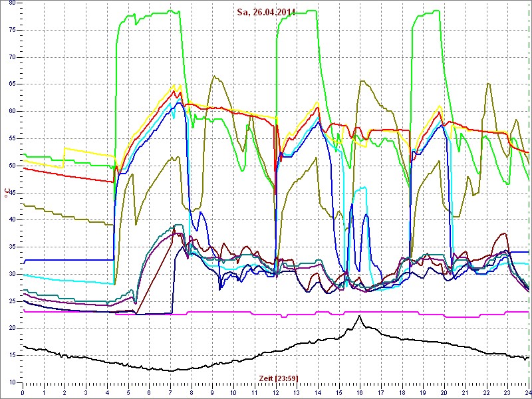Select hour 12 on the time axis
The image size is (532, 399).
coord(275,392)
